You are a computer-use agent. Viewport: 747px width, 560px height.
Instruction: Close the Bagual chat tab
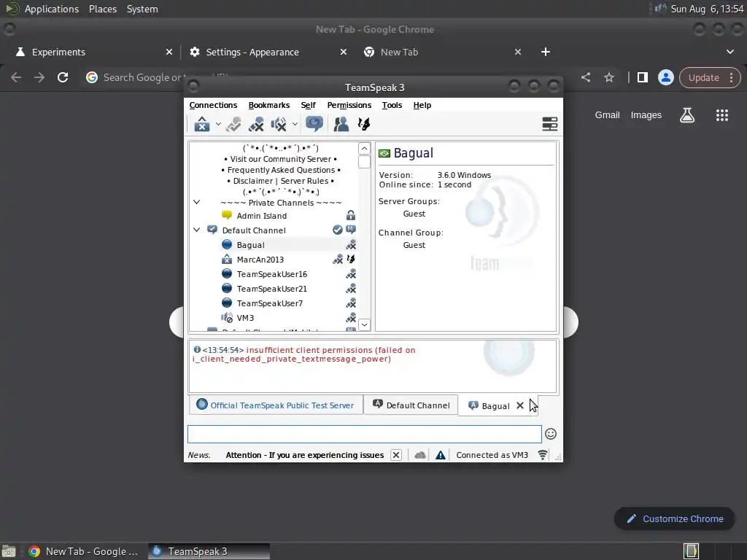point(520,405)
